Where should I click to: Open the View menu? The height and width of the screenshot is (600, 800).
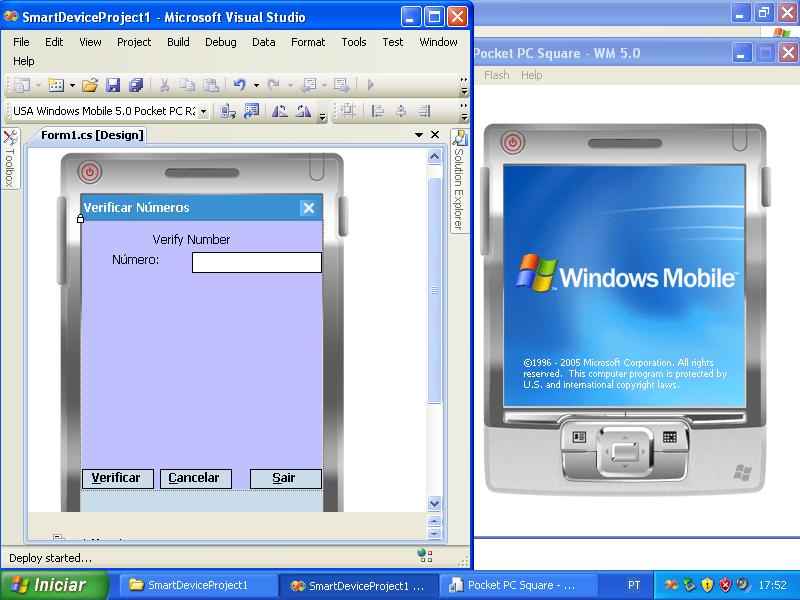pos(90,42)
